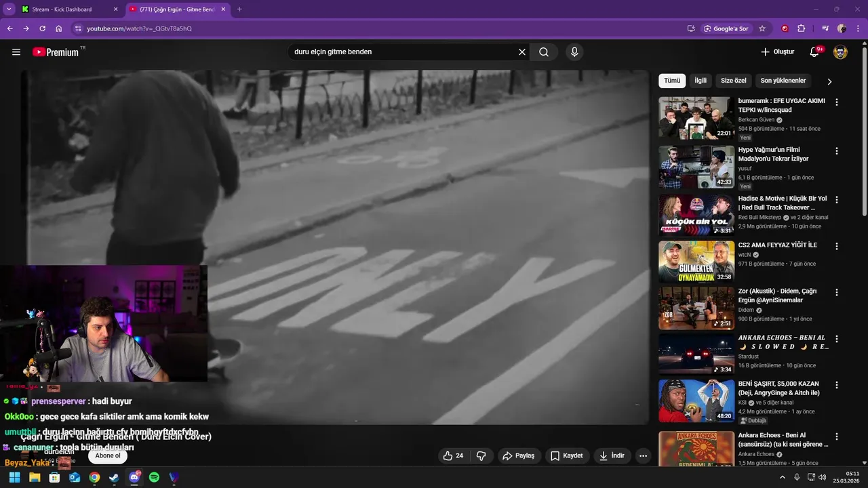Image resolution: width=868 pixels, height=488 pixels.
Task: Open browser home page
Action: point(59,28)
